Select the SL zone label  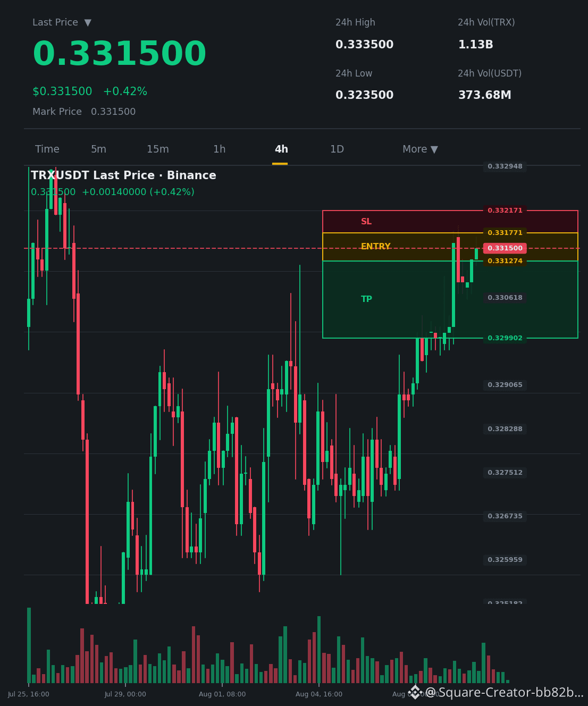pyautogui.click(x=366, y=222)
